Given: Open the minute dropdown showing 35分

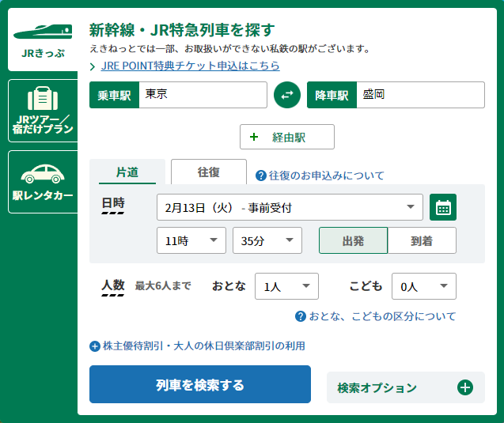Looking at the screenshot, I should 267,240.
